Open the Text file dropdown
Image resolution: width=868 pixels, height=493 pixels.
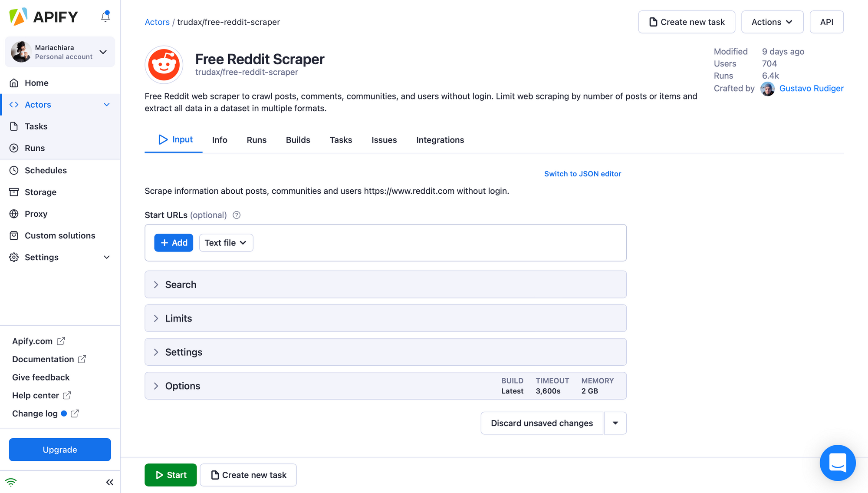point(226,243)
